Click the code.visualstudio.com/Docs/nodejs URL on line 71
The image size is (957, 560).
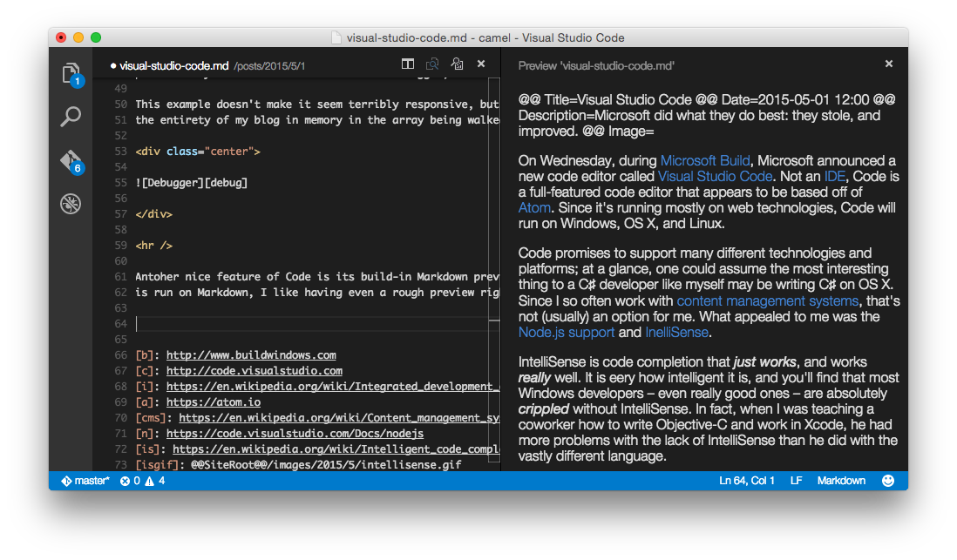point(295,434)
